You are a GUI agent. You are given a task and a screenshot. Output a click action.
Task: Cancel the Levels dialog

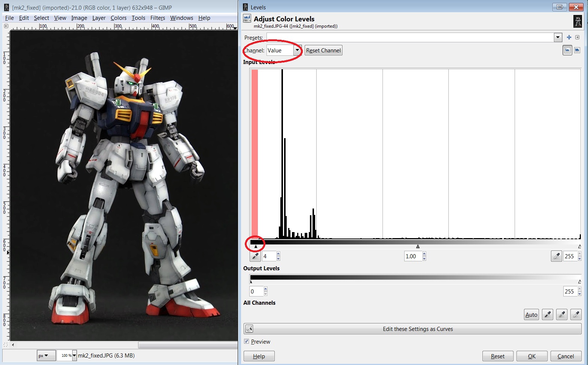[566, 356]
